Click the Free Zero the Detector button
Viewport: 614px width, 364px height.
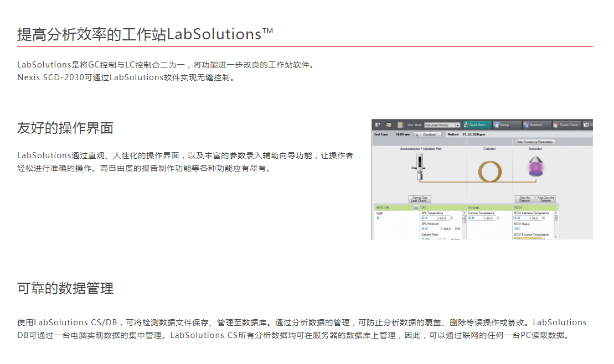[546, 199]
